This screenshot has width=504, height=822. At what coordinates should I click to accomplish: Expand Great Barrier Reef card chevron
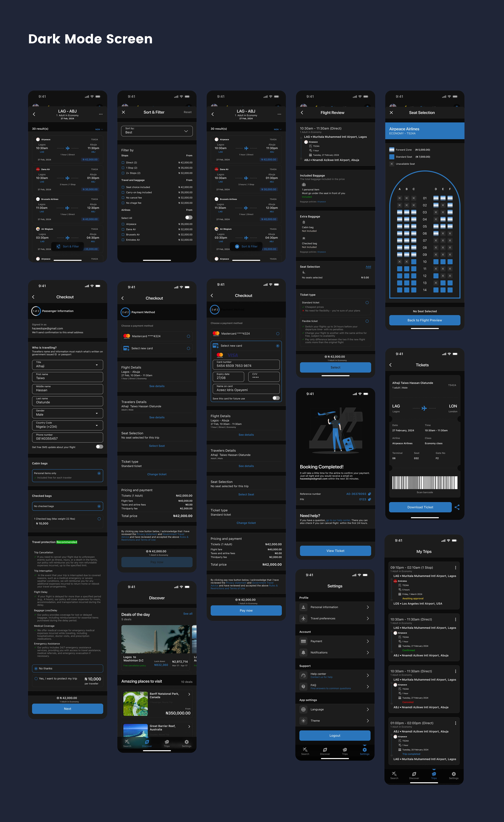tap(189, 727)
